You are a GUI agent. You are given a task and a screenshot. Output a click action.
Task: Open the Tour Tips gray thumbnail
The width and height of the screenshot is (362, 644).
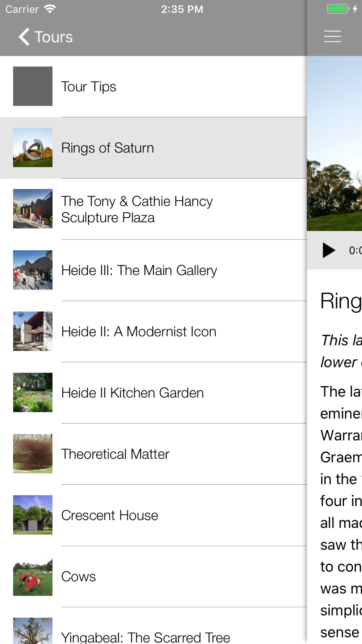pyautogui.click(x=33, y=86)
